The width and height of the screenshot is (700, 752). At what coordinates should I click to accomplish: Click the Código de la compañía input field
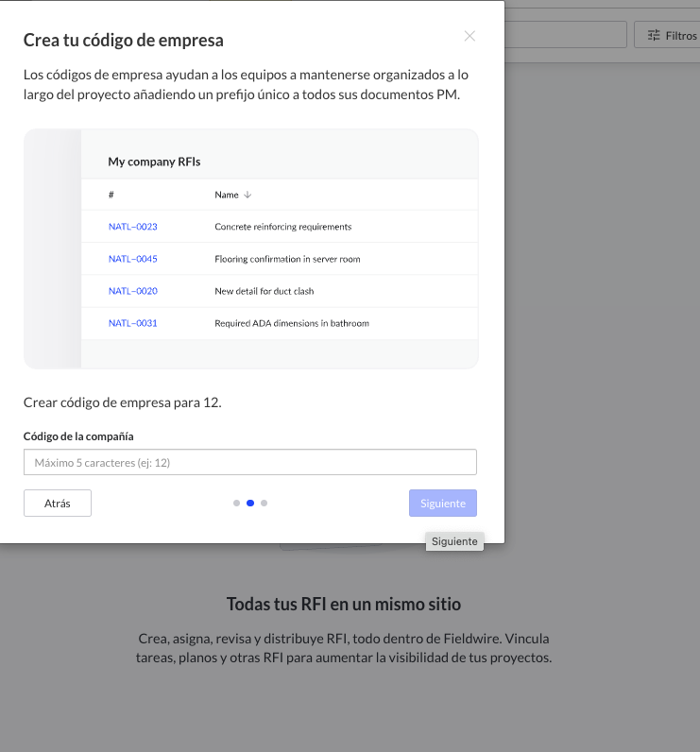(249, 462)
